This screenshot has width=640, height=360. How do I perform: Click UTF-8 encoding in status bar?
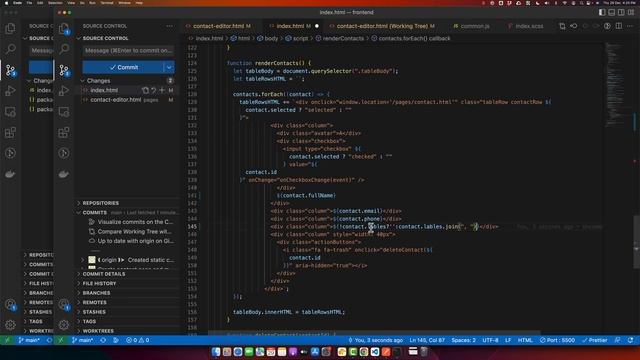[x=490, y=340]
